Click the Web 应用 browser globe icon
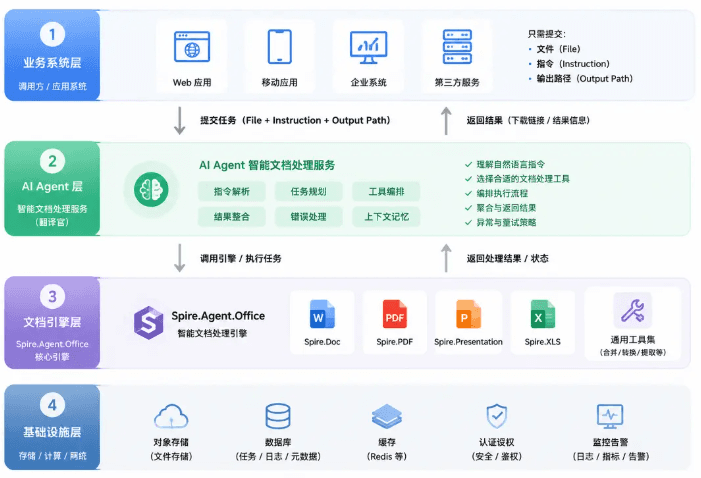This screenshot has width=701, height=478. pos(192,47)
